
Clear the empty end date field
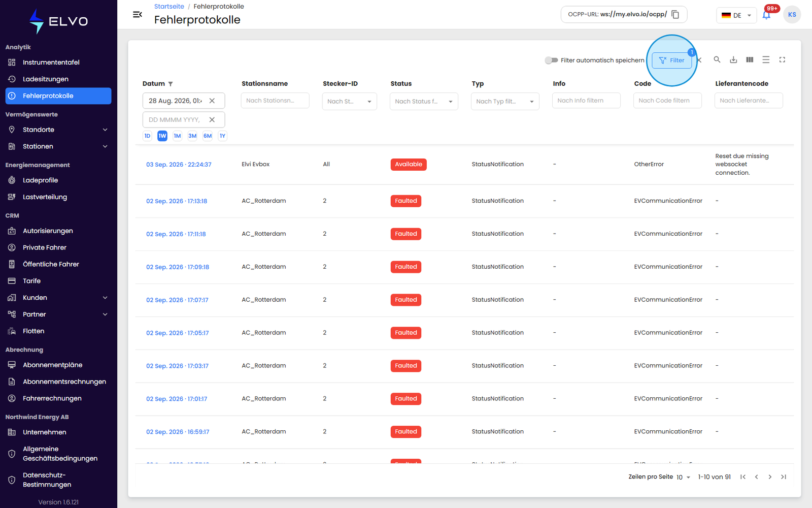(x=212, y=120)
